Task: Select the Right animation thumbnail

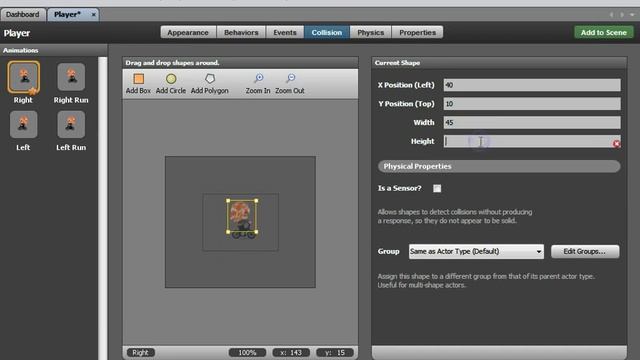Action: [24, 77]
